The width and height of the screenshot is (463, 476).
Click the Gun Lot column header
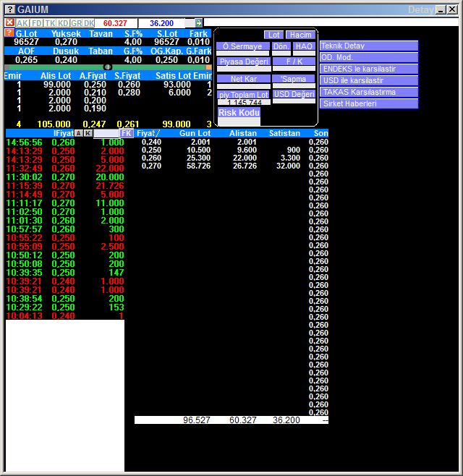tap(195, 133)
